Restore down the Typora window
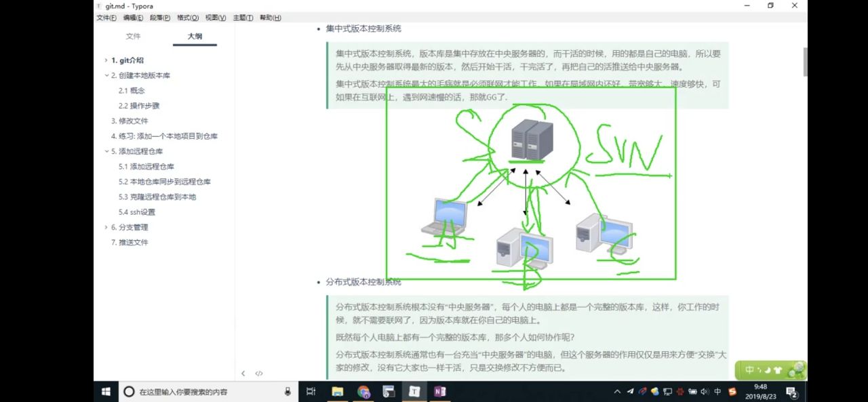Image resolution: width=868 pixels, height=402 pixels. [770, 5]
